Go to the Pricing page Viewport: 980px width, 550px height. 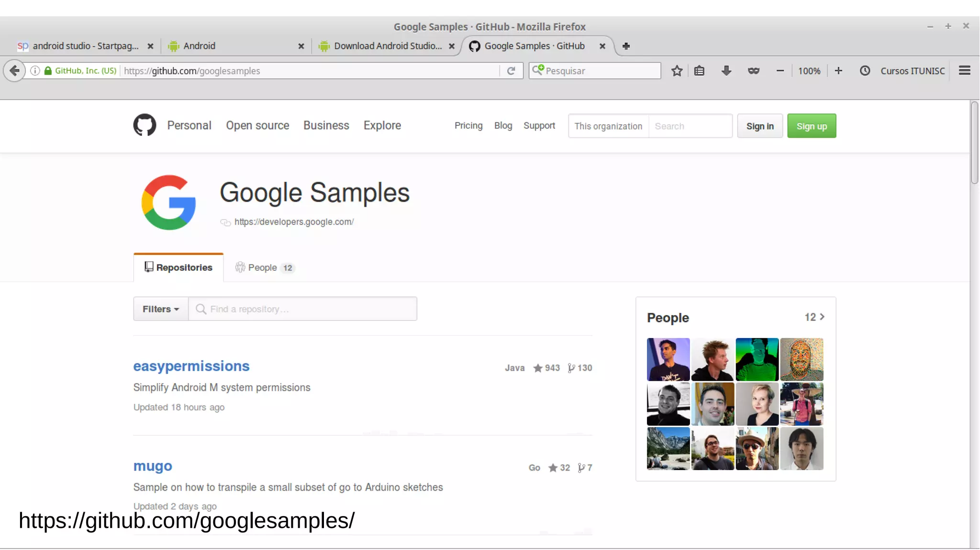[468, 125]
